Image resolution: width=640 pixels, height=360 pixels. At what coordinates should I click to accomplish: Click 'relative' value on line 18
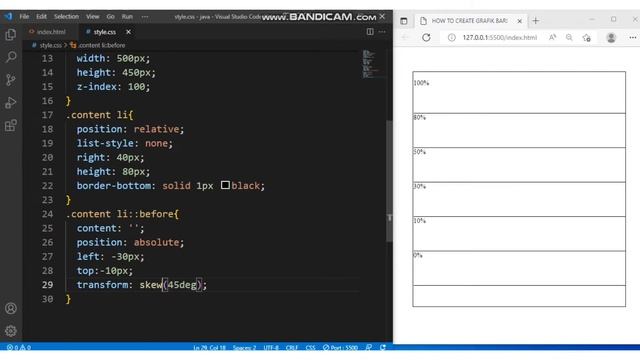[156, 129]
